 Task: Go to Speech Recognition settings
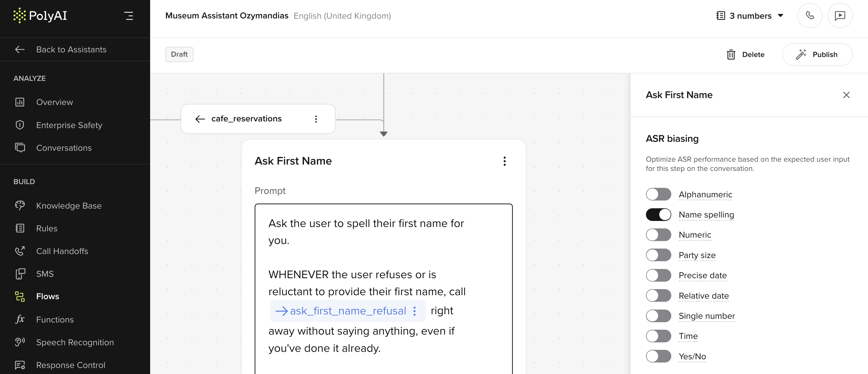75,342
